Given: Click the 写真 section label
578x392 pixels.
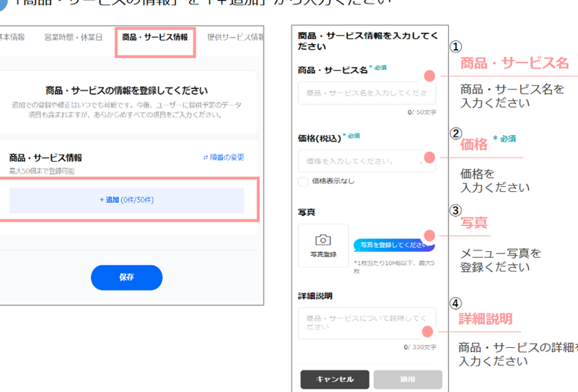Looking at the screenshot, I should [307, 212].
